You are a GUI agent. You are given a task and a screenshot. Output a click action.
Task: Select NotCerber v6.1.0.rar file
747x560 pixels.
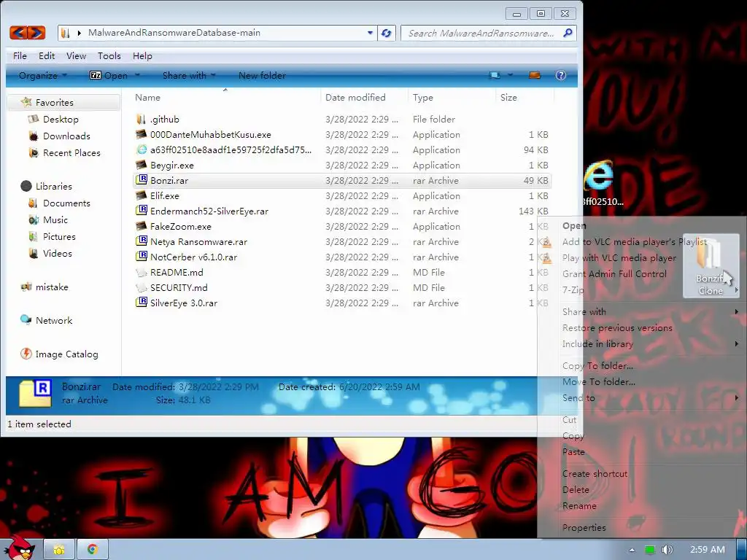pos(193,257)
